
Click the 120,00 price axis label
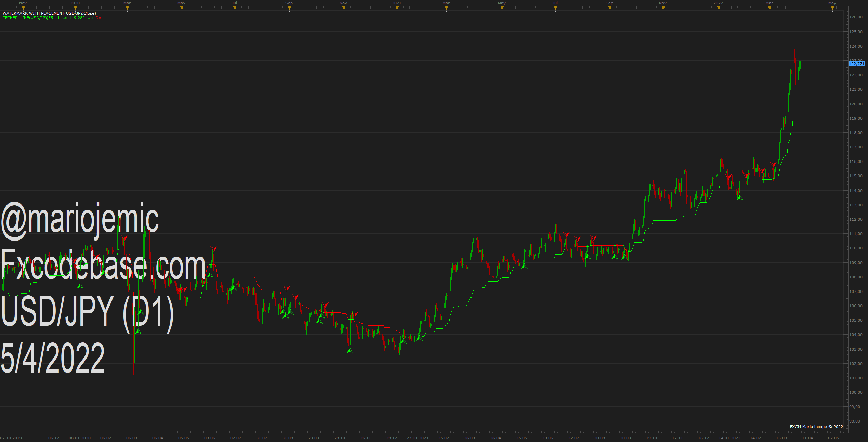click(856, 104)
